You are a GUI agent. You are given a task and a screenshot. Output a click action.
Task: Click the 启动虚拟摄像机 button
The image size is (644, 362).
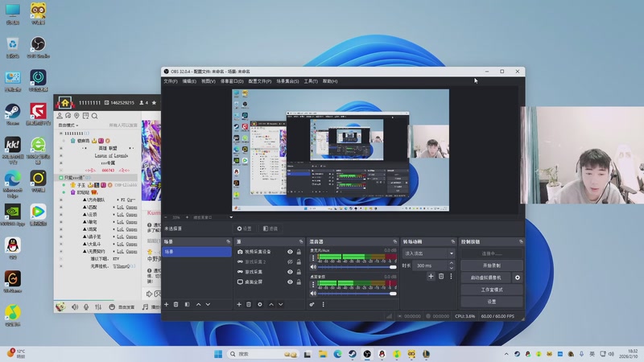pyautogui.click(x=485, y=277)
